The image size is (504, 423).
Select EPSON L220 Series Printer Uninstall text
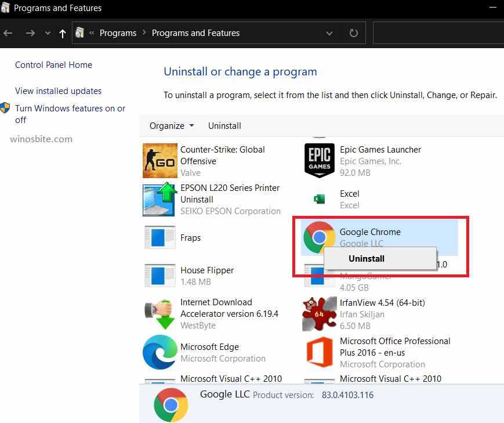pos(230,194)
